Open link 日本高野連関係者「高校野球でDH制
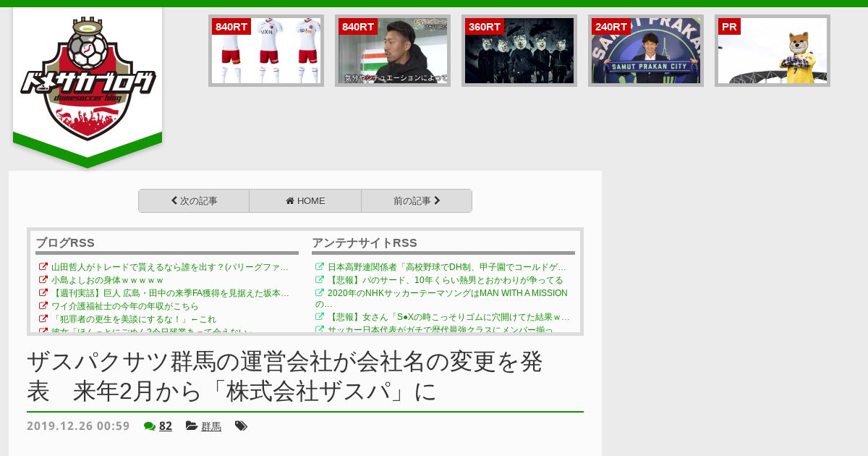 click(x=447, y=267)
